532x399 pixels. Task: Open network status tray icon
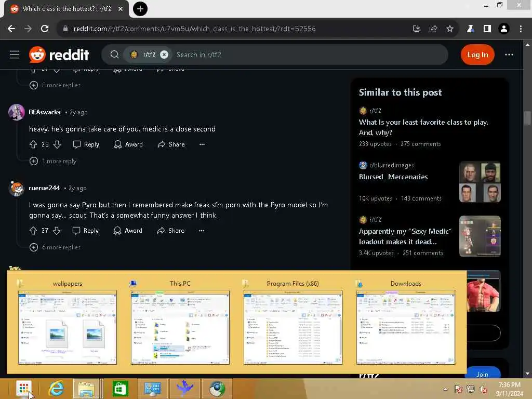[470, 389]
